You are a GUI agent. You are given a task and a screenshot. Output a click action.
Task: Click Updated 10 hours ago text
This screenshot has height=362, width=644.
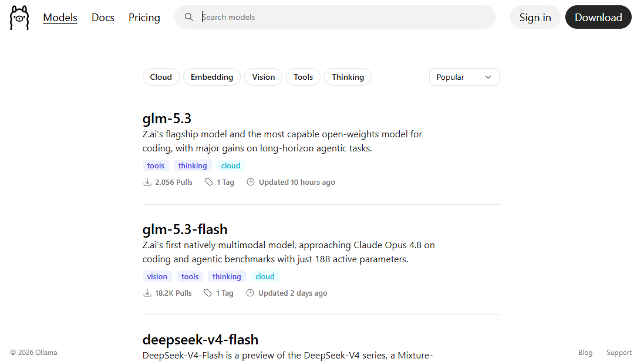click(x=297, y=182)
